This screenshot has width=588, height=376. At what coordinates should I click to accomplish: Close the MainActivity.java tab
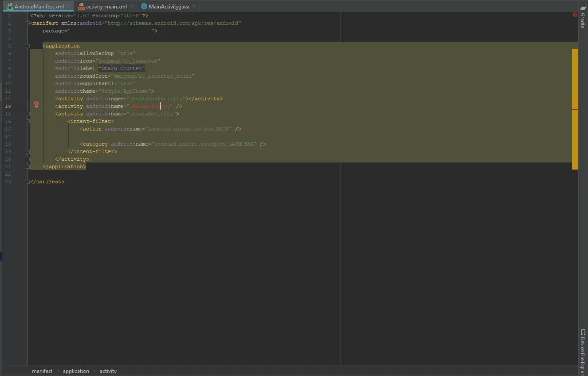coord(194,7)
